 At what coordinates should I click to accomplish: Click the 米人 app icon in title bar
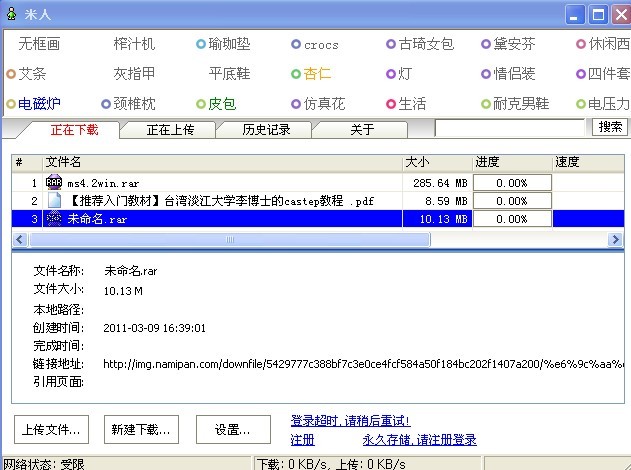(12, 14)
